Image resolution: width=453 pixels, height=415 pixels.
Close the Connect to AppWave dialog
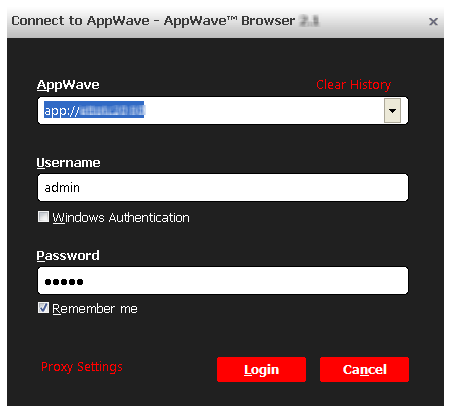click(x=433, y=22)
